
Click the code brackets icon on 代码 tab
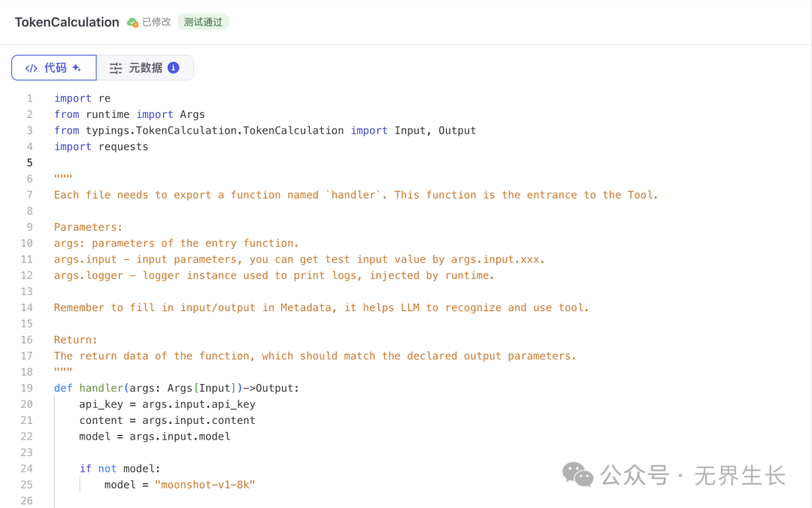coord(31,68)
